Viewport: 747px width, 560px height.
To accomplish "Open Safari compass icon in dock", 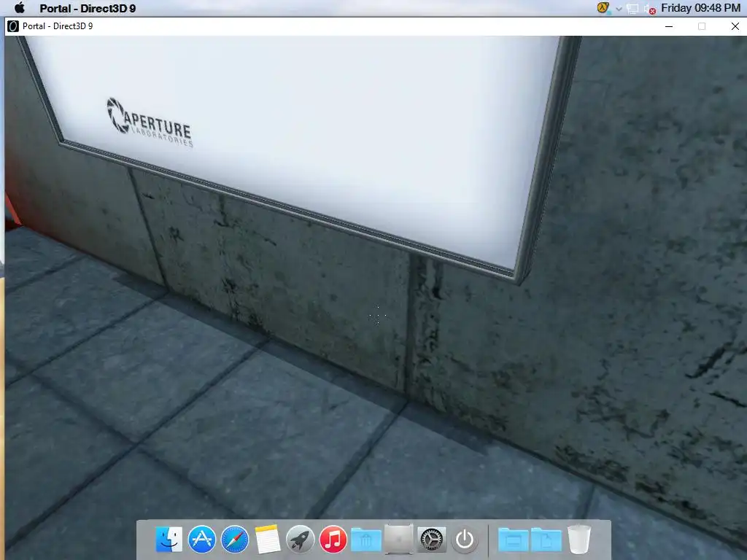I will tap(235, 540).
